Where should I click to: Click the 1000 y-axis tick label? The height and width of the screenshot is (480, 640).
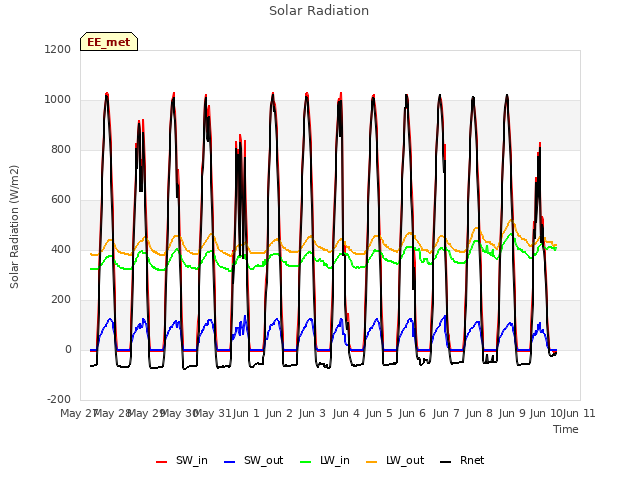[x=58, y=100]
